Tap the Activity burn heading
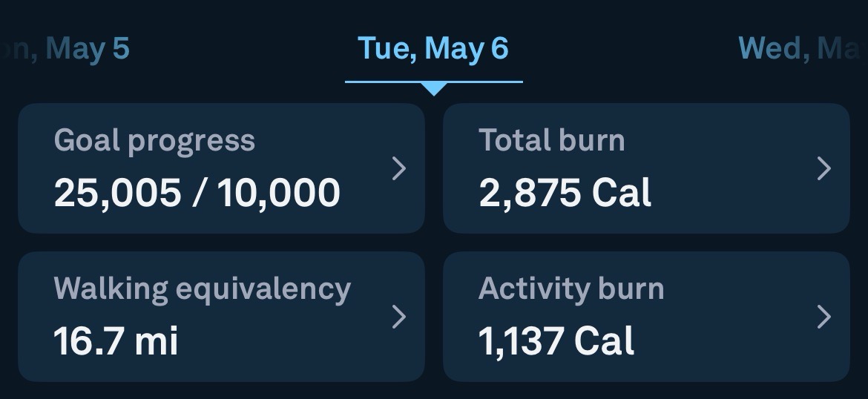Viewport: 868px width, 399px height. [571, 289]
